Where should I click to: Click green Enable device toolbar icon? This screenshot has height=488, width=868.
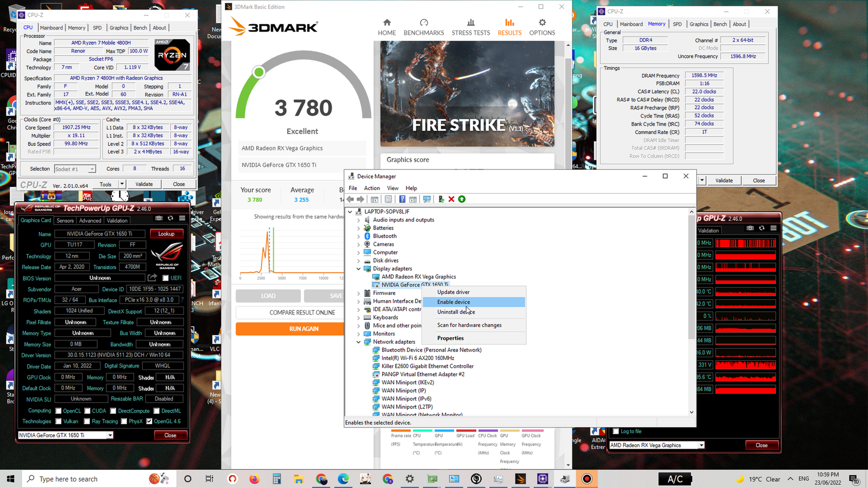[x=462, y=199]
